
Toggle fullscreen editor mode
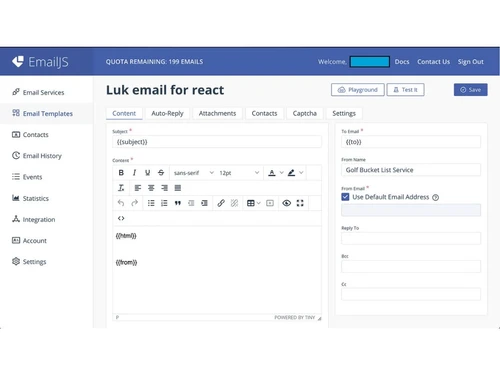[300, 203]
